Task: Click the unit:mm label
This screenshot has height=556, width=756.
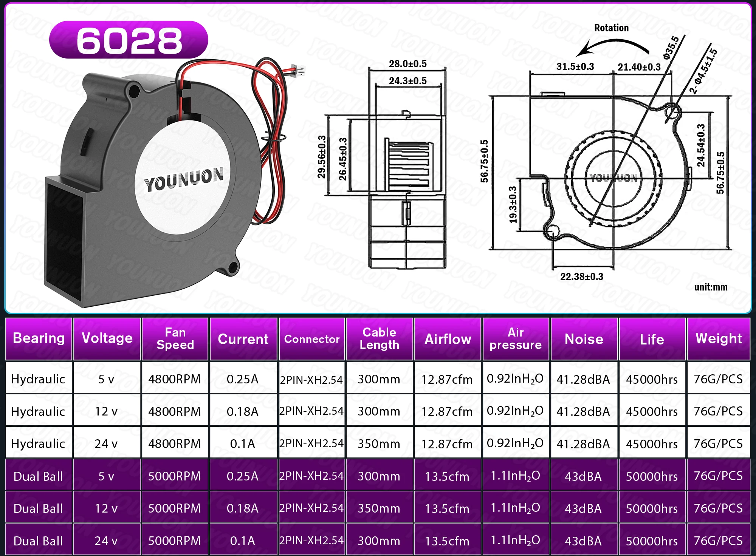Action: click(711, 287)
